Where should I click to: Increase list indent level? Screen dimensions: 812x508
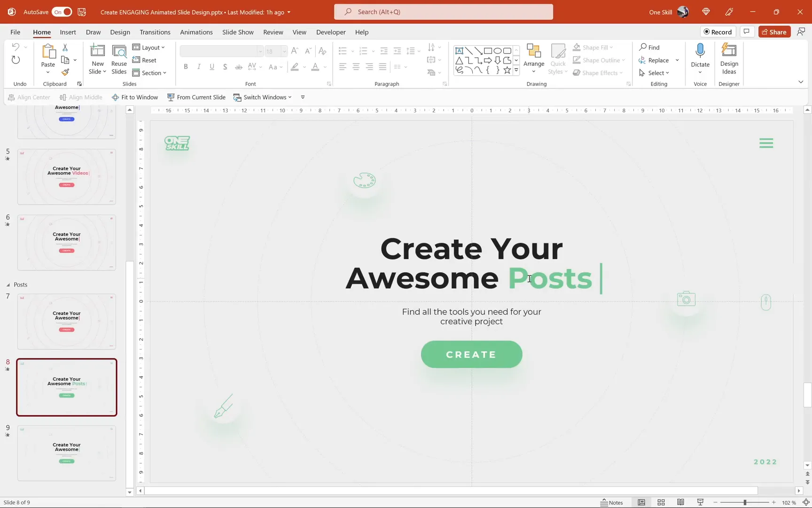point(397,51)
